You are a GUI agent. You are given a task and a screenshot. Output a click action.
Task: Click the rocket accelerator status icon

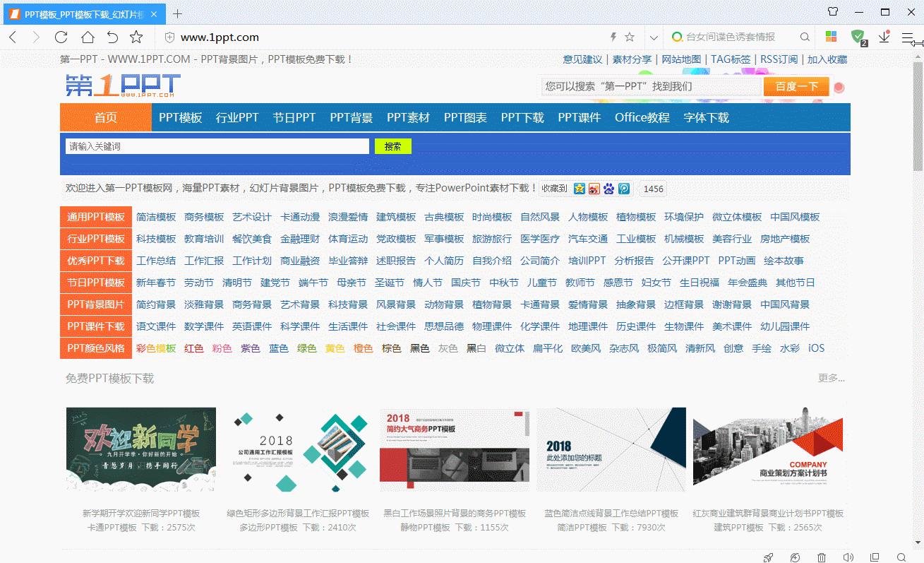(x=768, y=557)
